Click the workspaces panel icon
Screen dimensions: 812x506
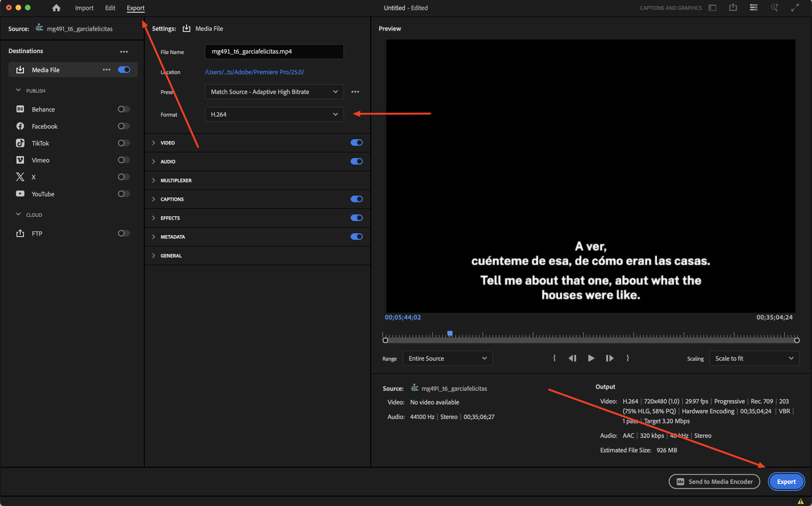point(753,8)
